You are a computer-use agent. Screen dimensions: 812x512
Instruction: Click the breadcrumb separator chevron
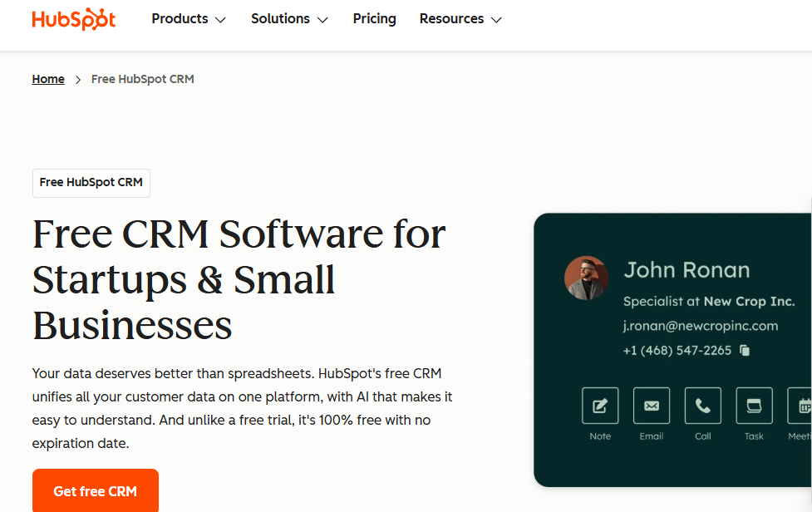pyautogui.click(x=78, y=80)
